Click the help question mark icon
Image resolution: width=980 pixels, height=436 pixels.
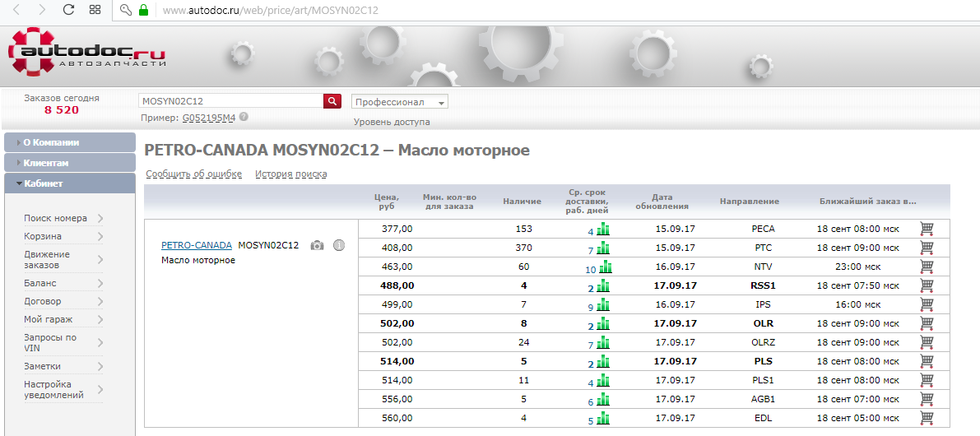point(243,117)
